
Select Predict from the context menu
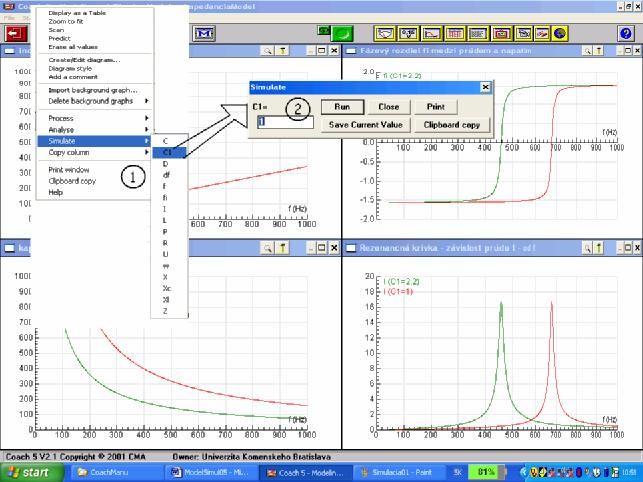(59, 39)
